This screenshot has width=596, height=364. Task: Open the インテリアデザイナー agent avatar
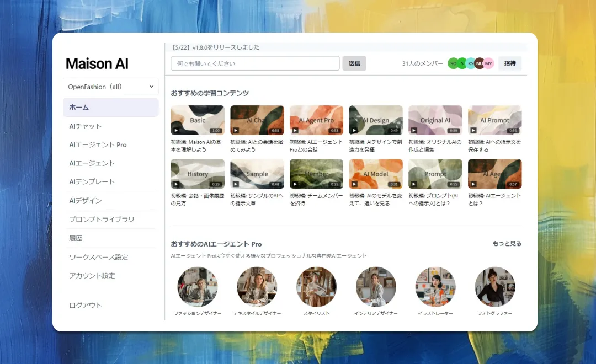376,287
